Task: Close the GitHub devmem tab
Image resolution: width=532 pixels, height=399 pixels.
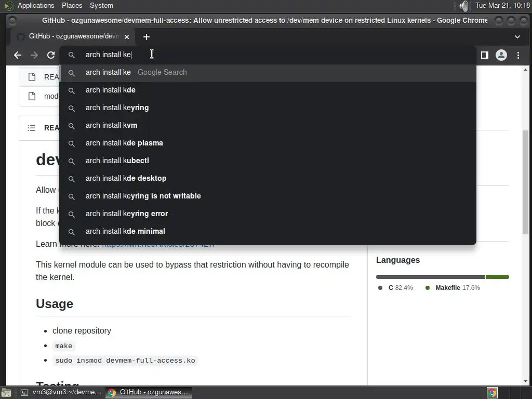Action: tap(127, 37)
